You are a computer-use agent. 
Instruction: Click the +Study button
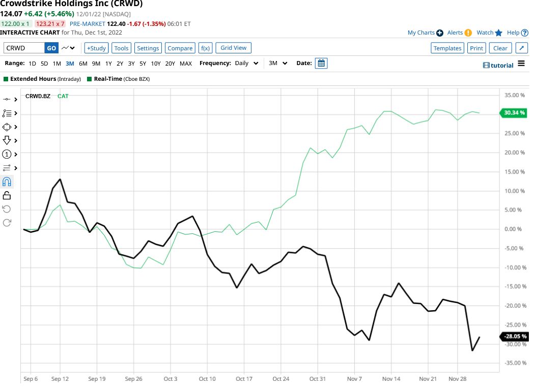(x=97, y=48)
